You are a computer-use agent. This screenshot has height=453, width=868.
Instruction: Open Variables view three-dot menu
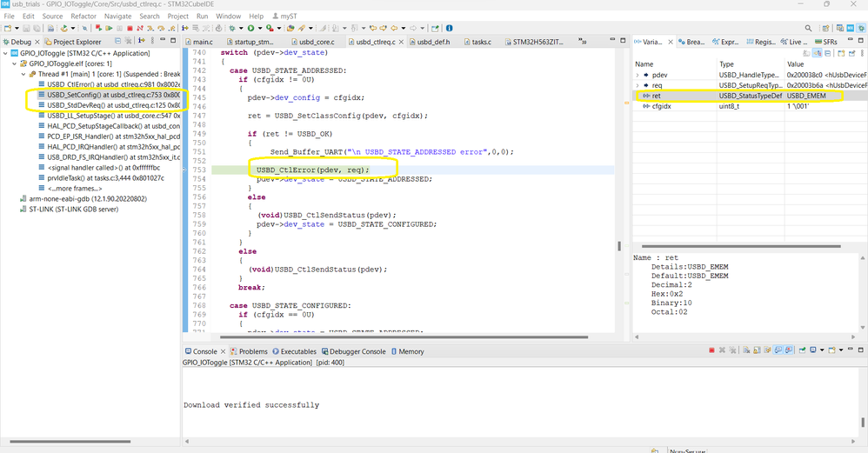click(861, 53)
